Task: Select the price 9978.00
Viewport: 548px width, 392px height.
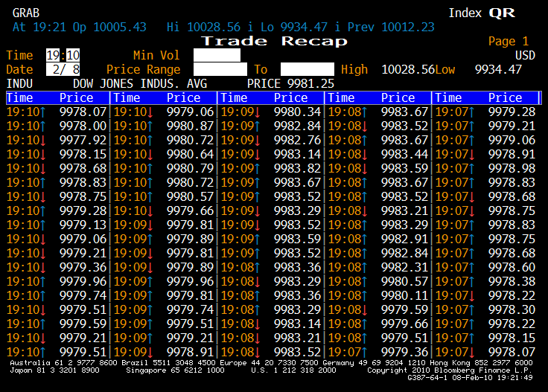Action: [83, 126]
